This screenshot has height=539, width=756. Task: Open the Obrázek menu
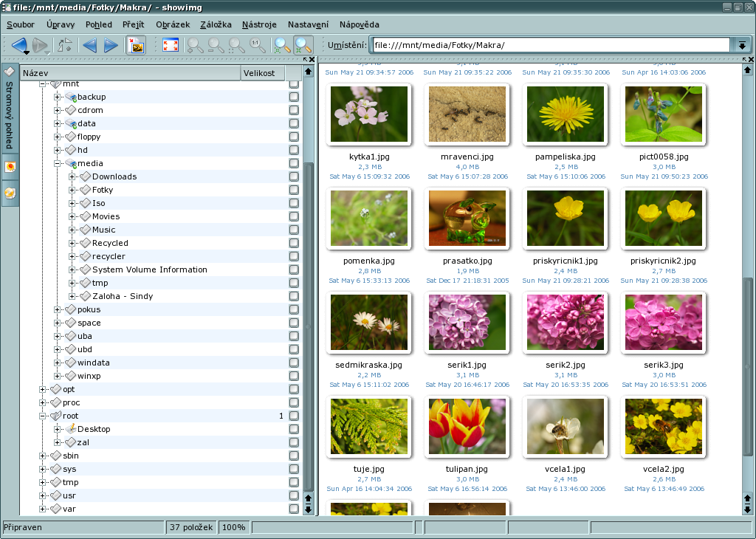pos(173,24)
